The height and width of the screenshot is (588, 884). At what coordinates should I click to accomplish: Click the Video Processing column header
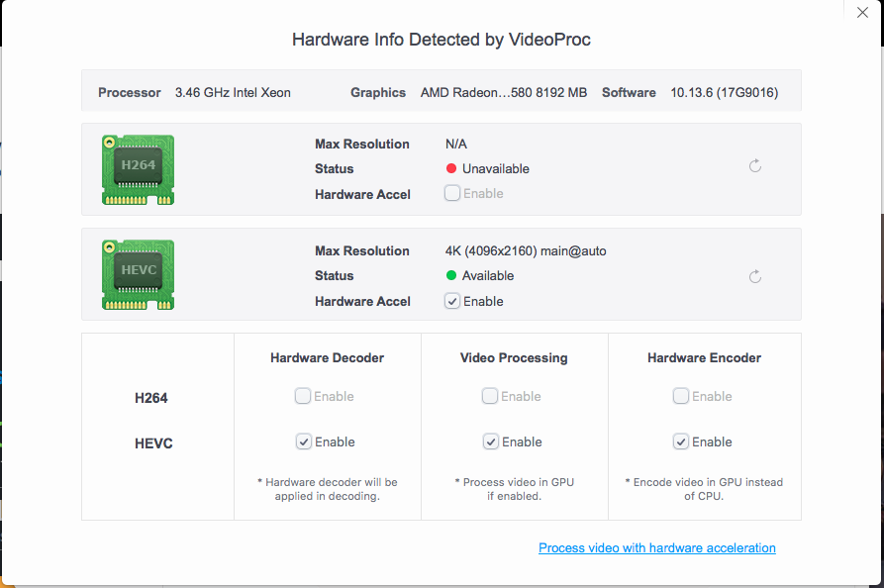coord(514,358)
